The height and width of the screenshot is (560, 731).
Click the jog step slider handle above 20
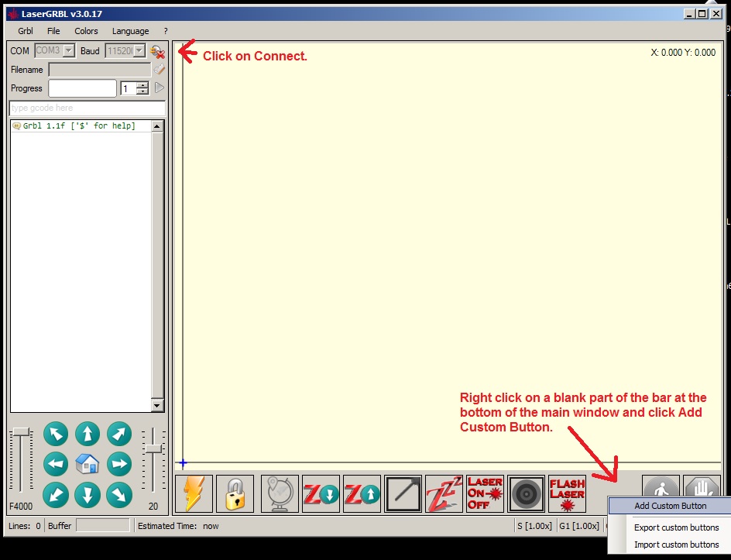[153, 448]
